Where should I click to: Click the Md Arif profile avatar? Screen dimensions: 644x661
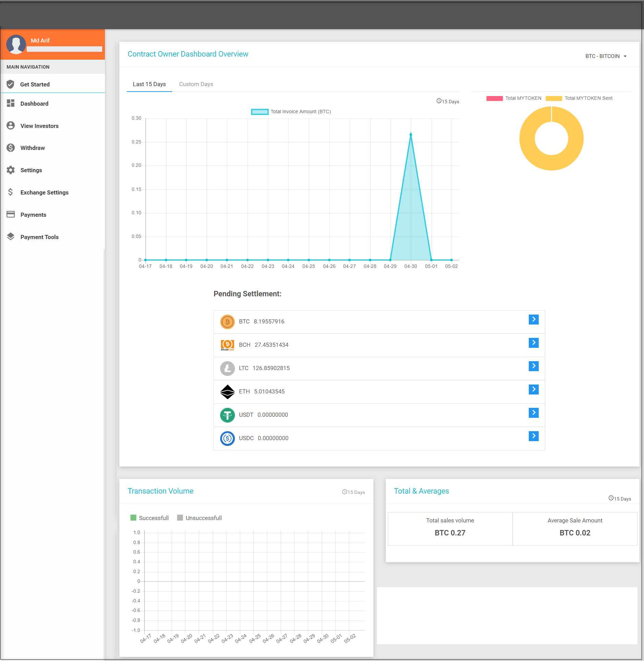pyautogui.click(x=16, y=44)
